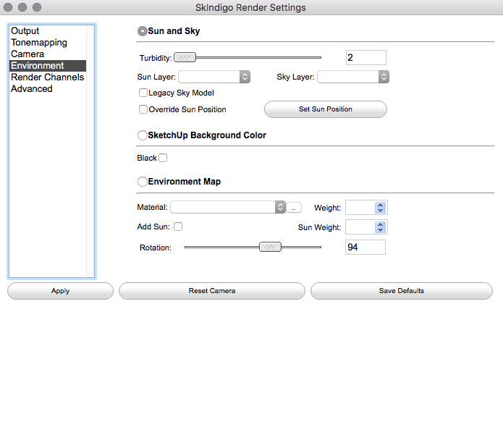
Task: Open the Sun Layer dropdown
Action: pyautogui.click(x=214, y=77)
